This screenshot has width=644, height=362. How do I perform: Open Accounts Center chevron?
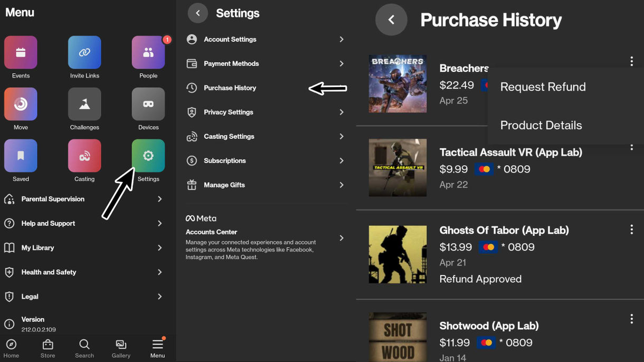(342, 238)
